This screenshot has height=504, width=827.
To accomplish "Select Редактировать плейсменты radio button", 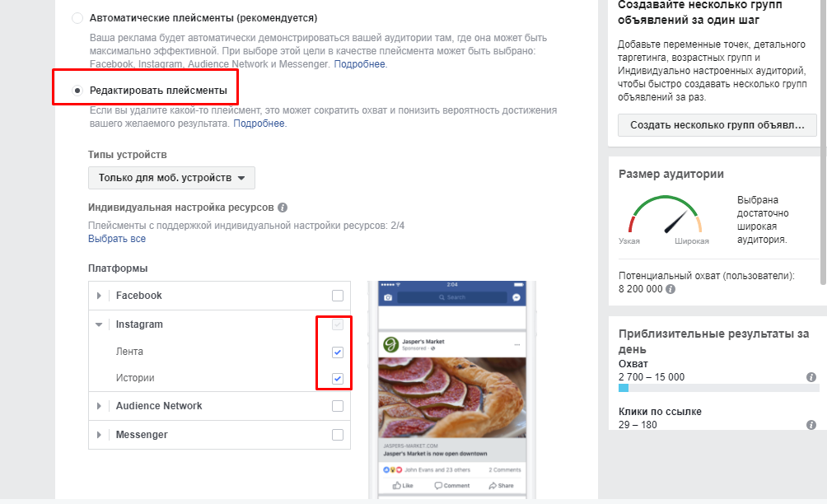I will [x=77, y=91].
